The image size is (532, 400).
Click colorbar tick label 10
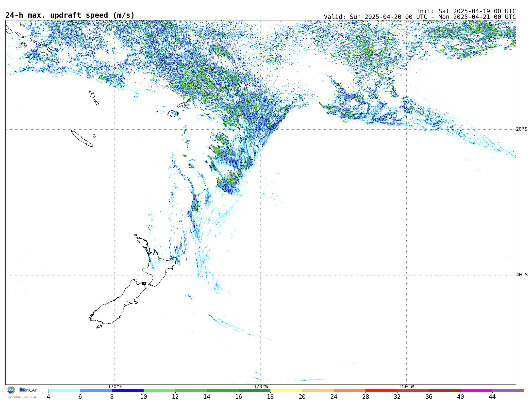point(144,397)
